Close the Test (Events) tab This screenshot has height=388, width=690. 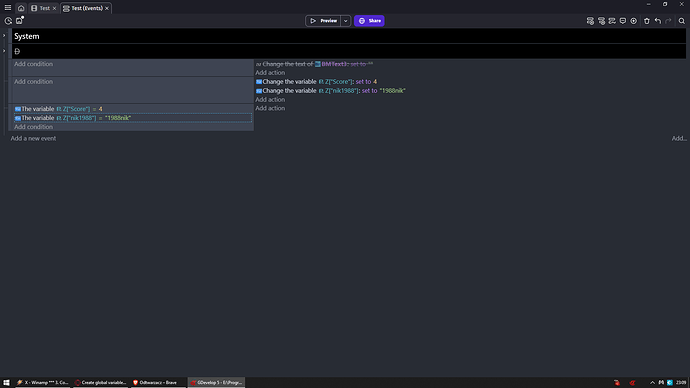tap(107, 8)
